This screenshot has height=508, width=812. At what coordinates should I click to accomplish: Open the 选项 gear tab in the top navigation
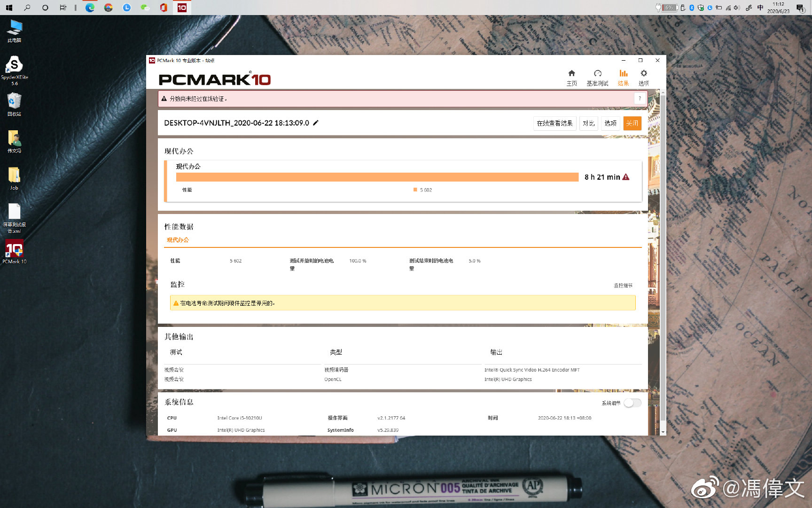point(644,78)
